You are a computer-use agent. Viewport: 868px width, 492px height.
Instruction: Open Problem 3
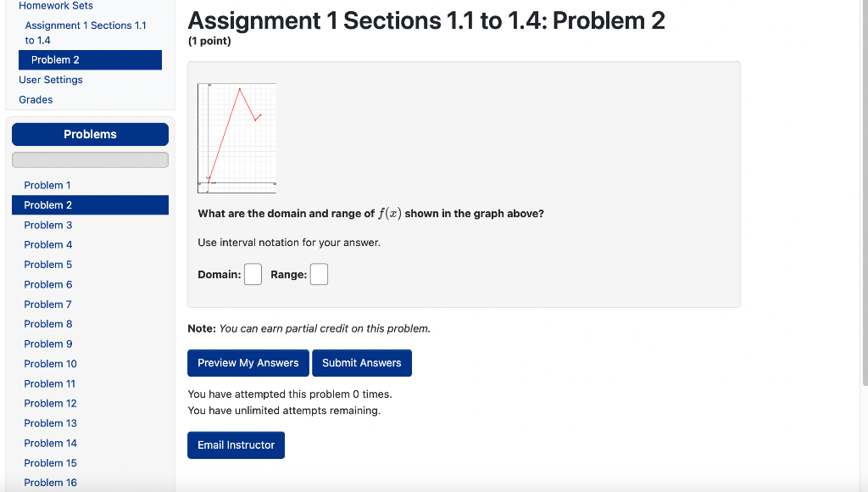47,225
